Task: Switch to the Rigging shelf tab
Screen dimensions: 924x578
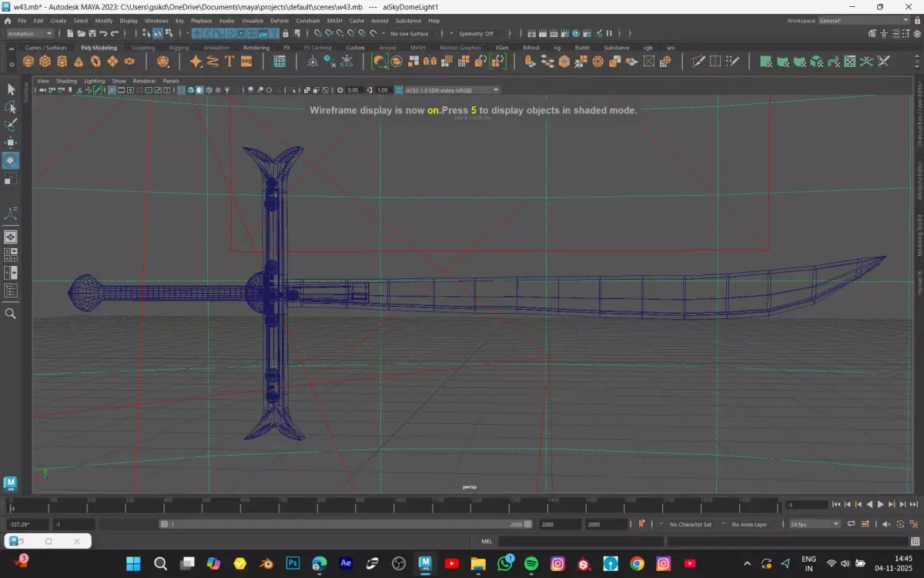Action: (x=179, y=48)
